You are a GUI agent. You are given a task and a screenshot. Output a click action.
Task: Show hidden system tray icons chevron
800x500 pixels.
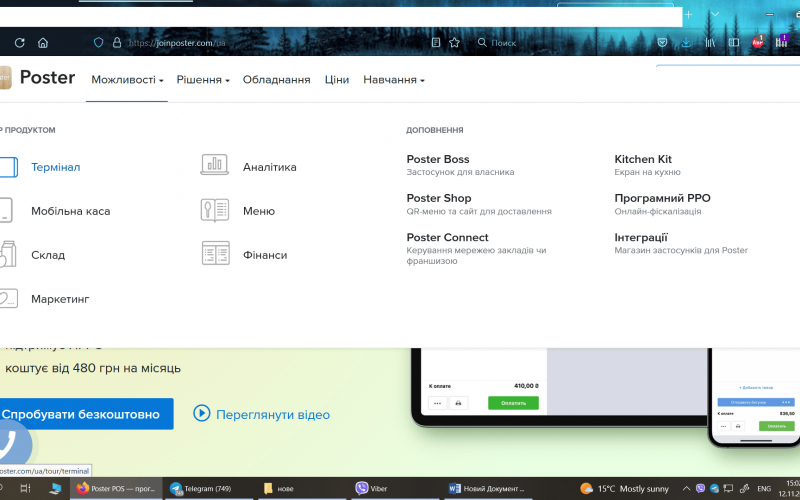coord(686,488)
